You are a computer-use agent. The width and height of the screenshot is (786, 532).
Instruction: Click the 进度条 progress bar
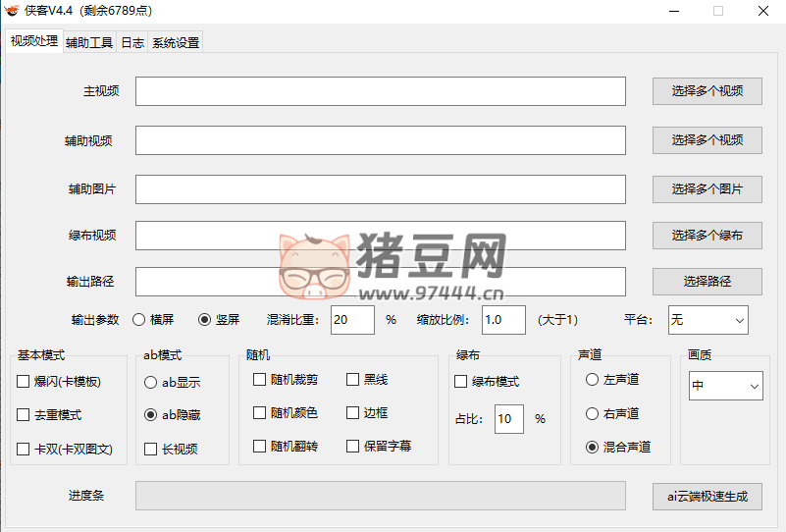coord(380,496)
